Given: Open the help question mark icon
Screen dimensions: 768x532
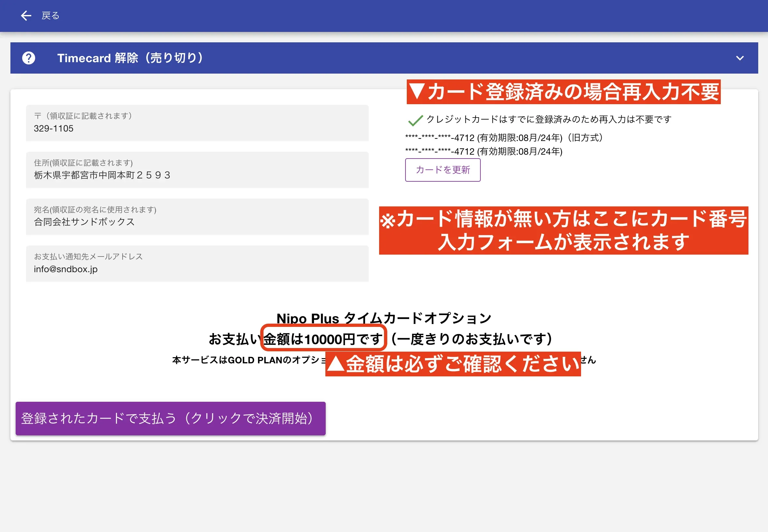Looking at the screenshot, I should coord(28,58).
